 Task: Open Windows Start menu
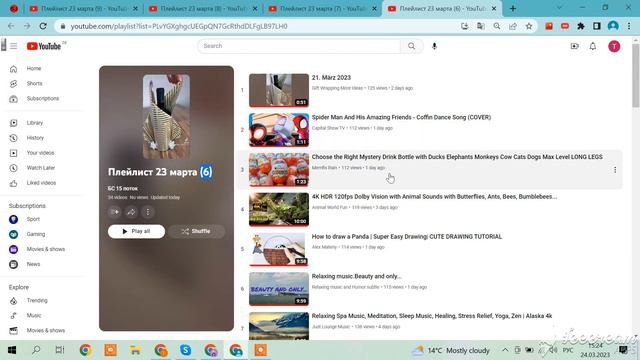[x=11, y=350]
